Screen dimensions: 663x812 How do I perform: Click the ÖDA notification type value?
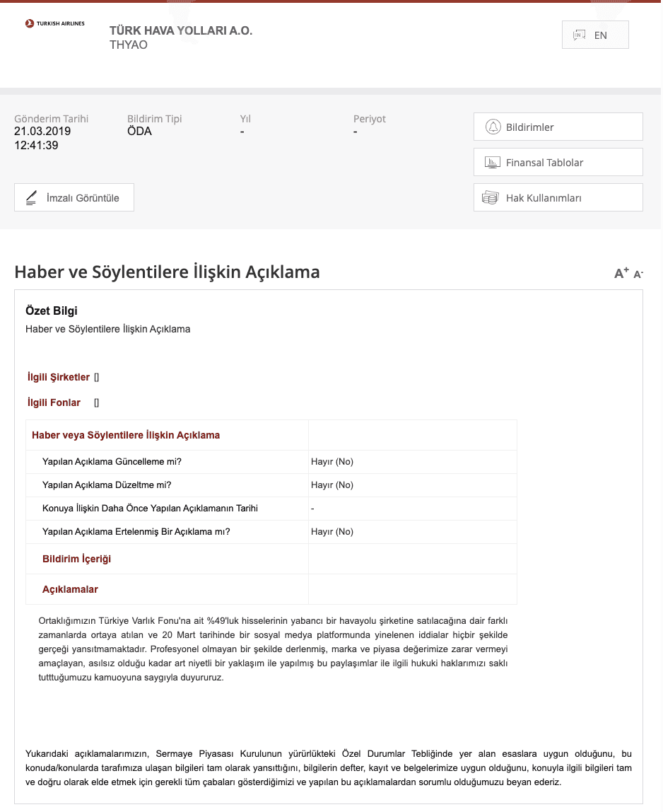[x=139, y=132]
